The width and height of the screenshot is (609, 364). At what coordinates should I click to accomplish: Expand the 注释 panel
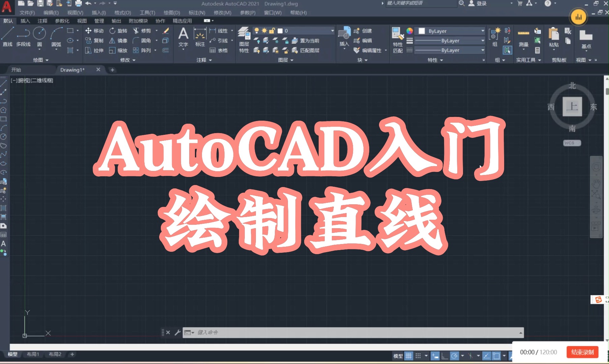(204, 60)
